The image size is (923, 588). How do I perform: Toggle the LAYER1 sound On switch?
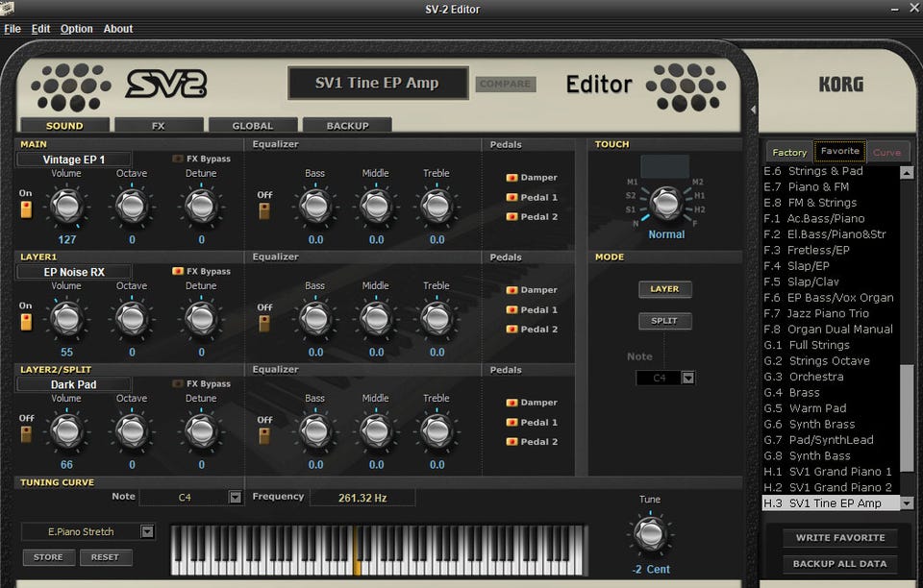click(26, 322)
